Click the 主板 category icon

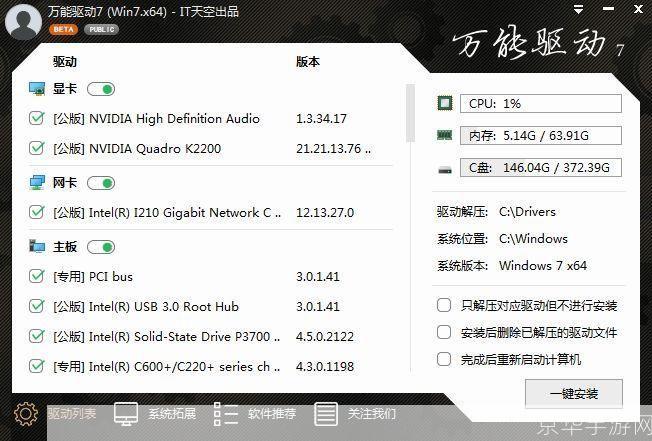(37, 246)
